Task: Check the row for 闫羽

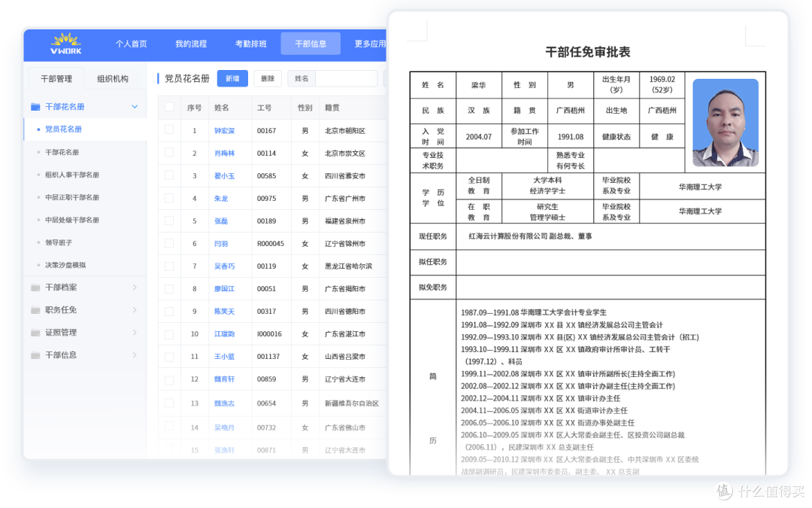Action: click(169, 243)
